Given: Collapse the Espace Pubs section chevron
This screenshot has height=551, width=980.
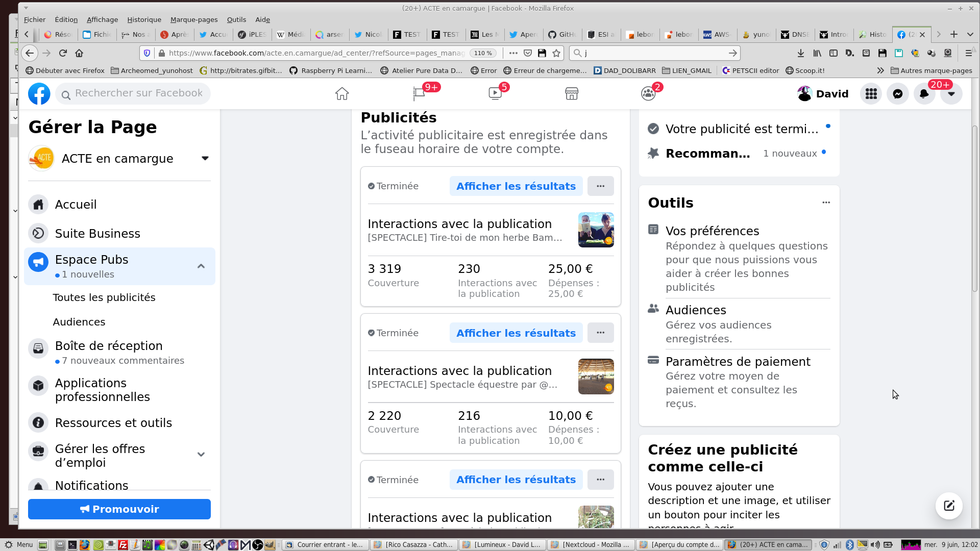Looking at the screenshot, I should point(201,266).
